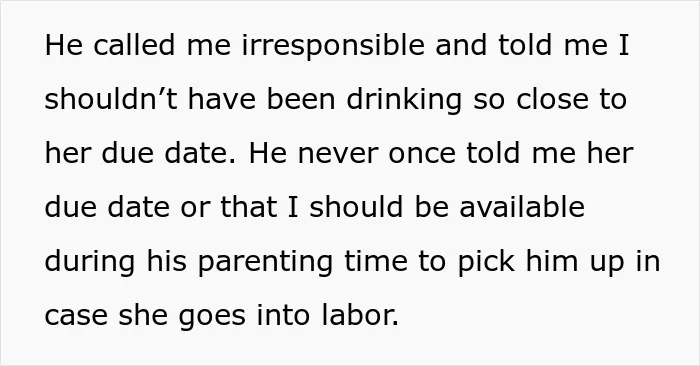Click the word "called" in the text
The height and width of the screenshot is (366, 700).
pyautogui.click(x=134, y=45)
